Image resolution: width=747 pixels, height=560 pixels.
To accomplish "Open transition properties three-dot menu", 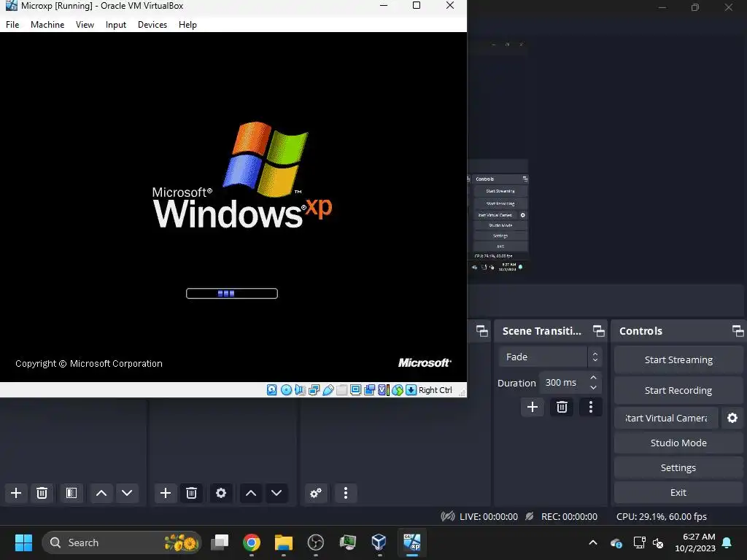I will coord(591,407).
